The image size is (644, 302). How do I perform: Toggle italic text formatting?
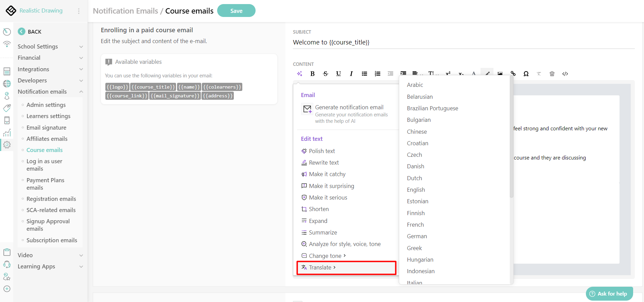pyautogui.click(x=351, y=74)
